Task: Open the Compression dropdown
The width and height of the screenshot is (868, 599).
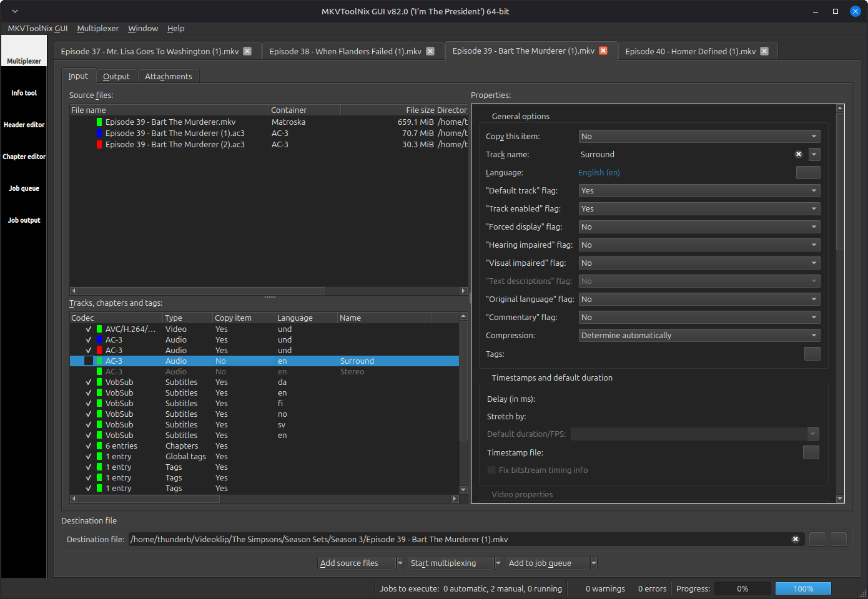Action: click(699, 336)
